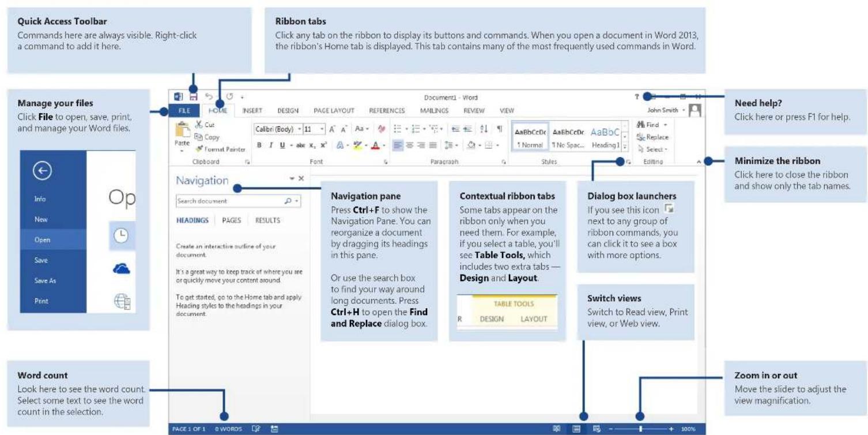This screenshot has width=868, height=435.
Task: Click the Numbering list icon
Action: tap(416, 129)
